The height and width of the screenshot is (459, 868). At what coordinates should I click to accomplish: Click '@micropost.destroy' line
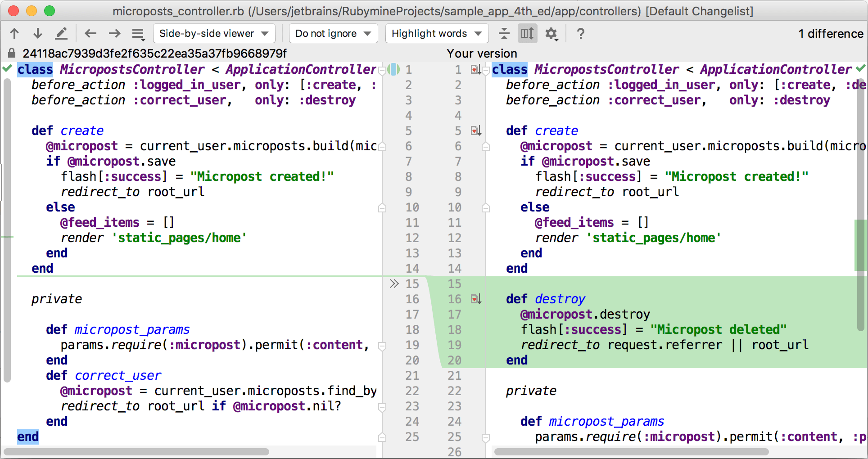pos(585,314)
